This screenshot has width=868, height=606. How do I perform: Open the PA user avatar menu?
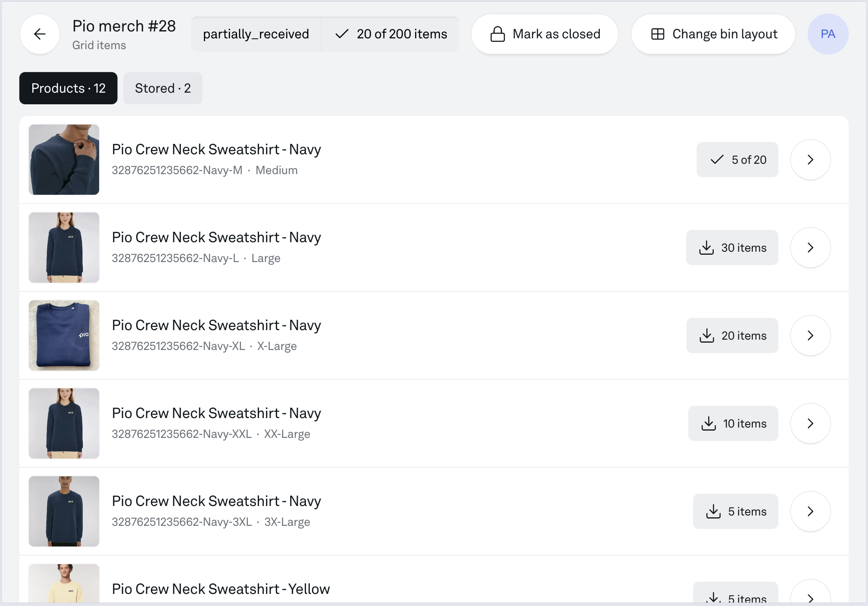click(827, 34)
